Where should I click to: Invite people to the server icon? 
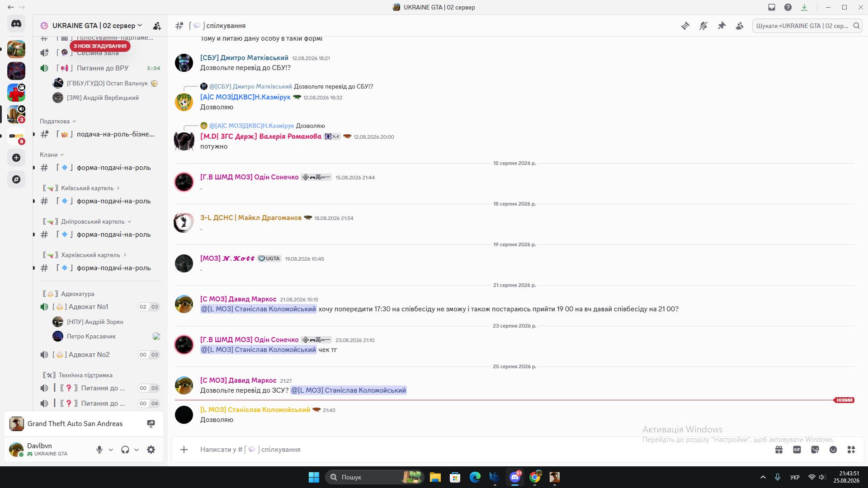point(157,26)
